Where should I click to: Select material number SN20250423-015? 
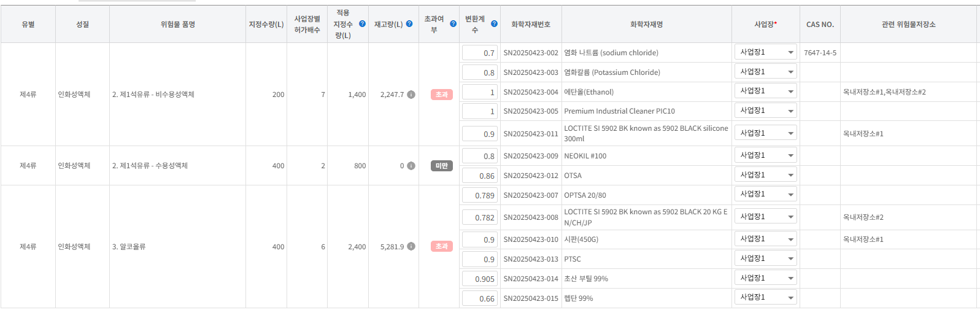coord(531,298)
